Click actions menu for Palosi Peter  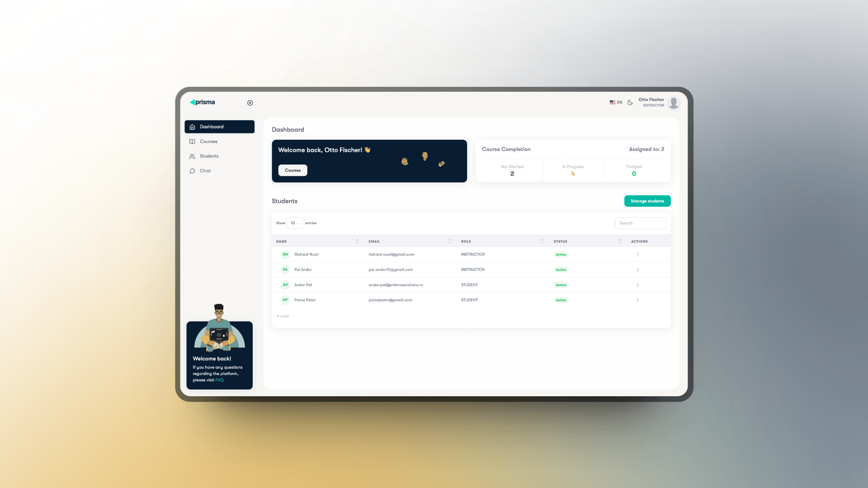pyautogui.click(x=638, y=299)
